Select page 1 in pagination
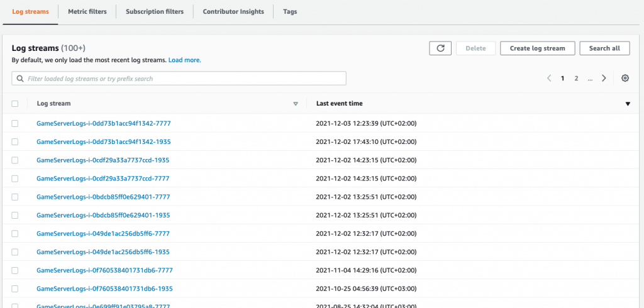The image size is (644, 308). click(563, 78)
